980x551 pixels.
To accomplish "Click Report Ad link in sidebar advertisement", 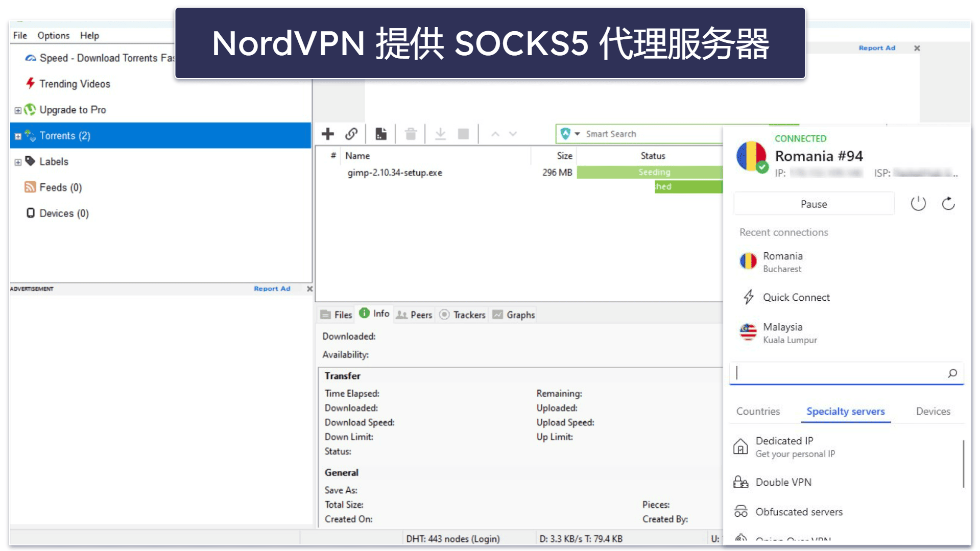I will 272,289.
